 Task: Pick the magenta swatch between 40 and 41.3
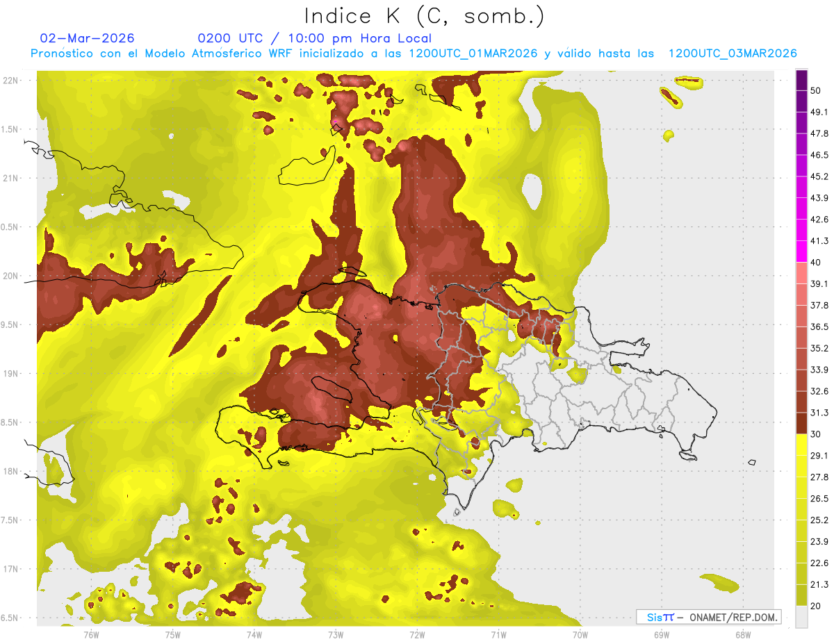click(801, 251)
